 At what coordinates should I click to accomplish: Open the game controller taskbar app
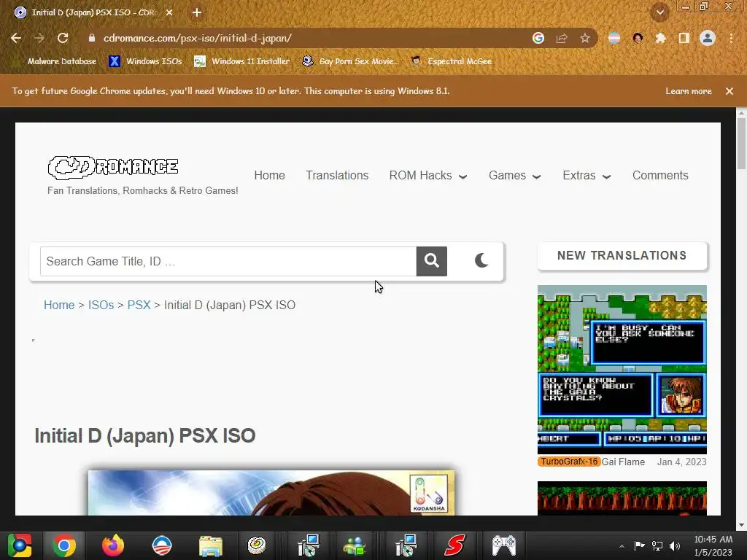coord(504,545)
